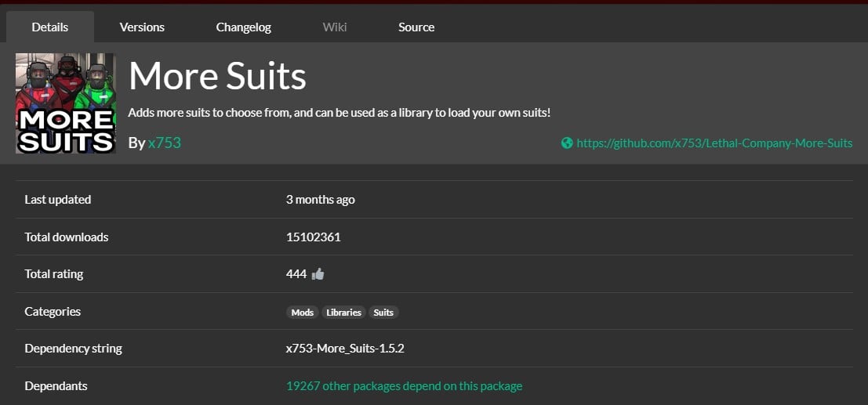Image resolution: width=868 pixels, height=405 pixels.
Task: Click the package description text
Action: tap(339, 113)
